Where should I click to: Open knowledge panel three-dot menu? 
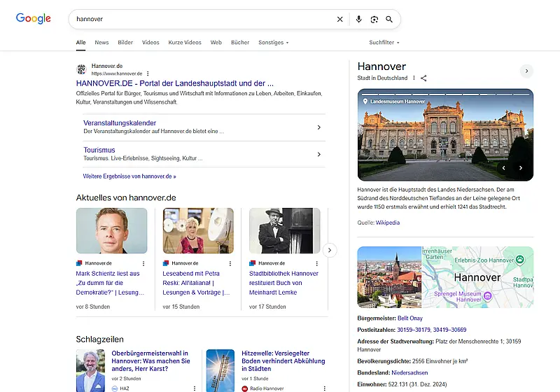pos(414,78)
